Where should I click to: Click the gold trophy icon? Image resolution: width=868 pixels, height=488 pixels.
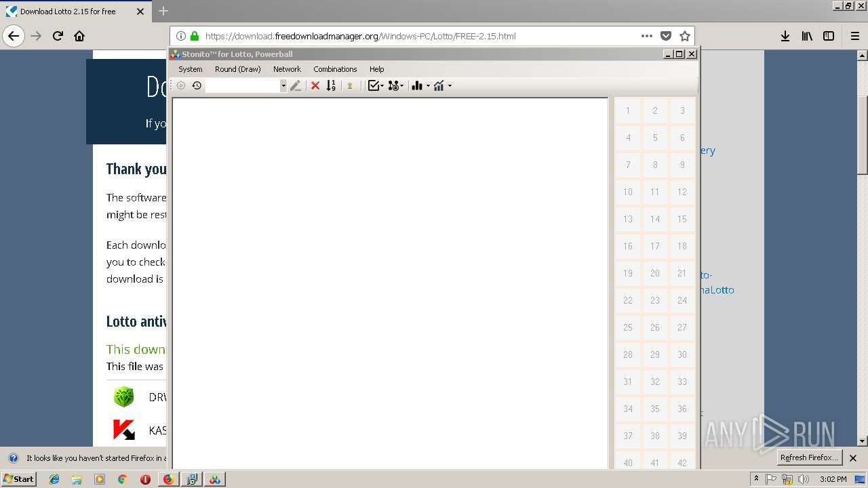[350, 85]
